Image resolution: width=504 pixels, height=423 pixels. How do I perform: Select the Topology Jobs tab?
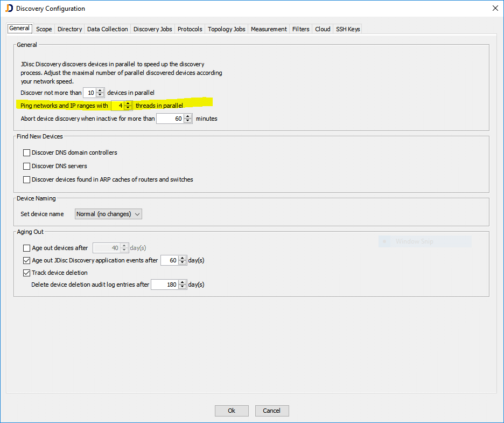coord(227,29)
